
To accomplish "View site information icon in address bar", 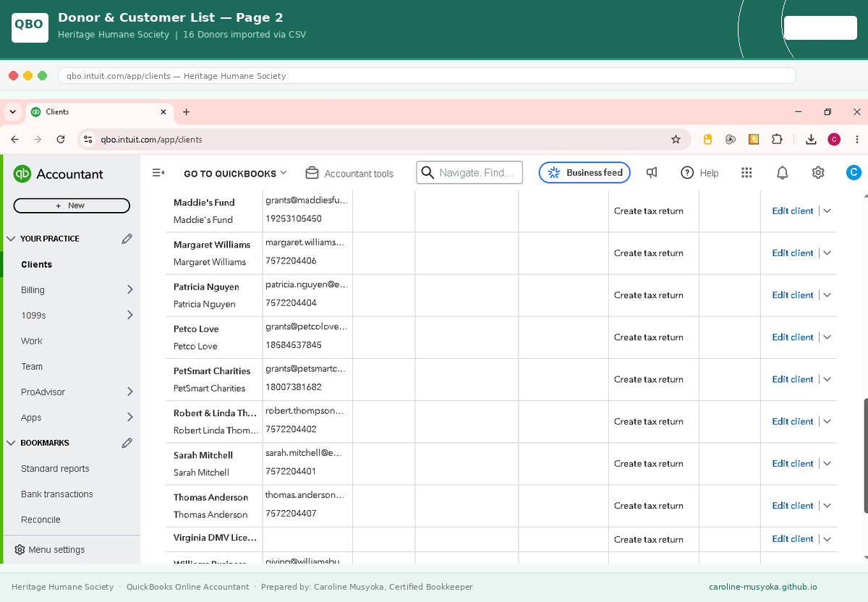I will pos(88,139).
